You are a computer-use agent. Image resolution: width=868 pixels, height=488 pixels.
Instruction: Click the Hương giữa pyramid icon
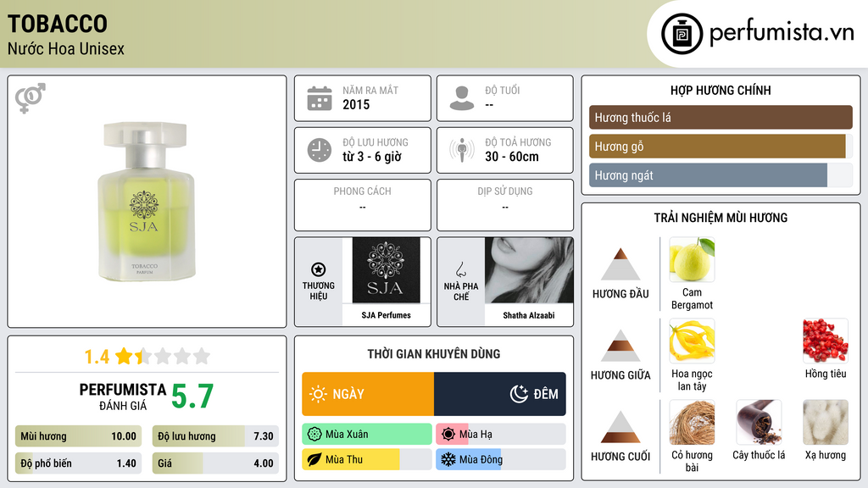[x=620, y=346]
